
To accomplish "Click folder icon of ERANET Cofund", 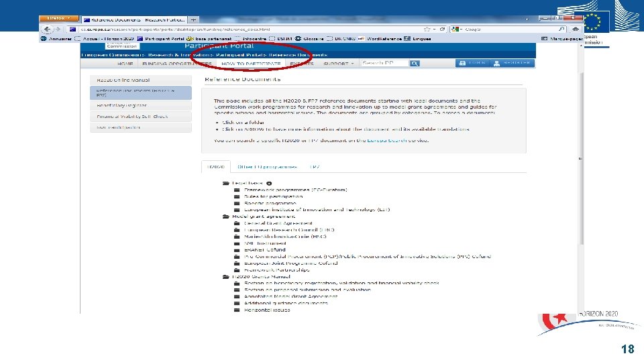I will pos(237,249).
